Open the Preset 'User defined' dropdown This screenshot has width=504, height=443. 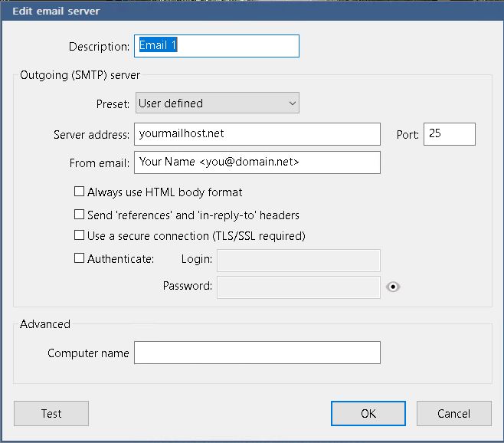(x=217, y=103)
